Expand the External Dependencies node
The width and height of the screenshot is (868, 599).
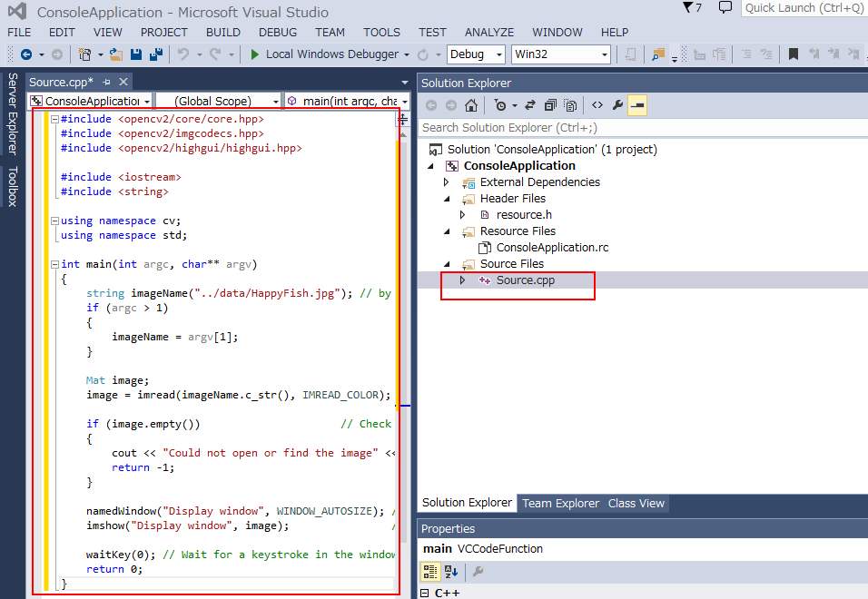[x=446, y=182]
